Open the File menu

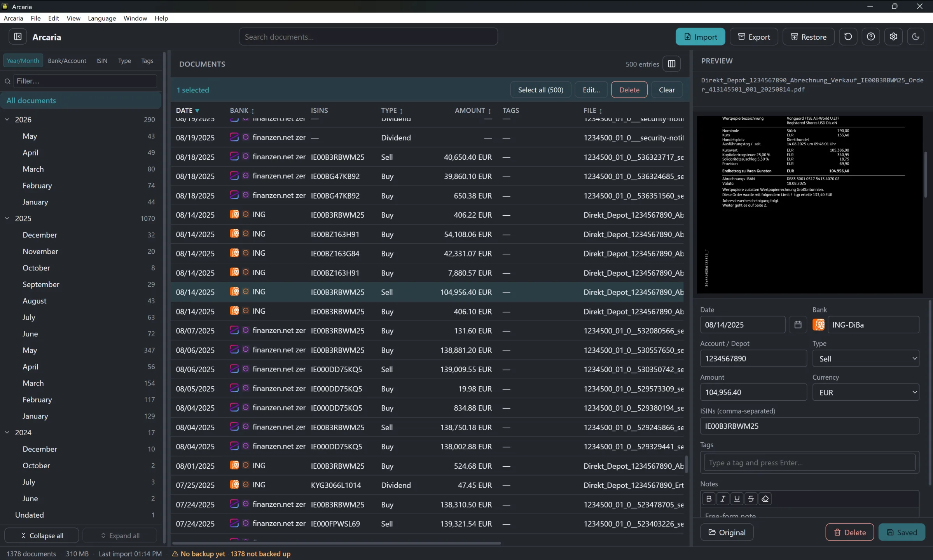(x=35, y=18)
